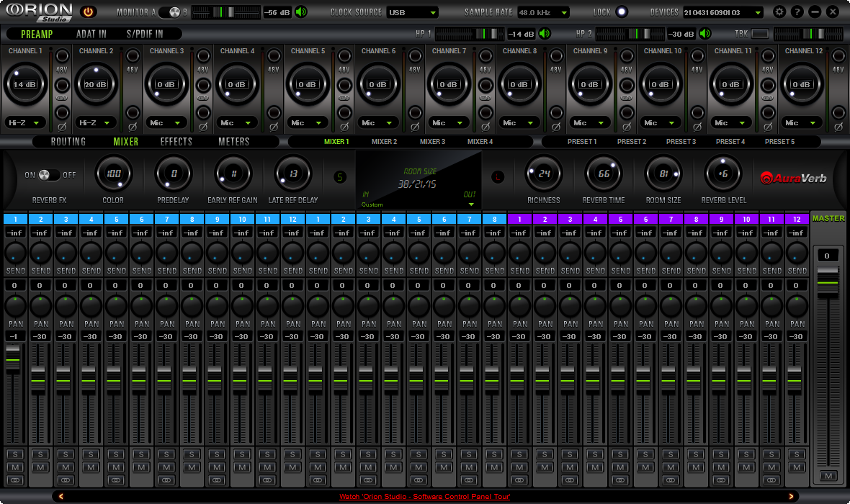Click the L indicator beside Richness
The height and width of the screenshot is (504, 850).
coord(498,176)
